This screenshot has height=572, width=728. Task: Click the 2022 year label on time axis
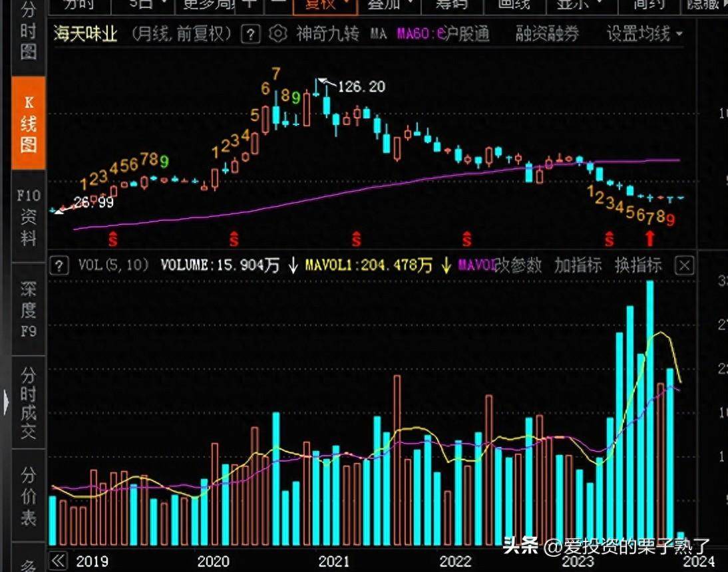(455, 561)
